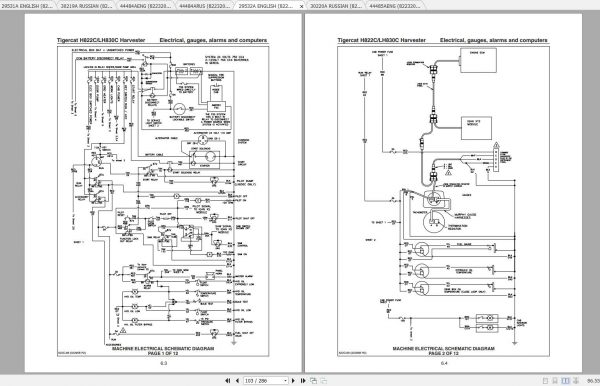Jump to the last page
Viewport: 600px width, 386px height.
click(303, 381)
